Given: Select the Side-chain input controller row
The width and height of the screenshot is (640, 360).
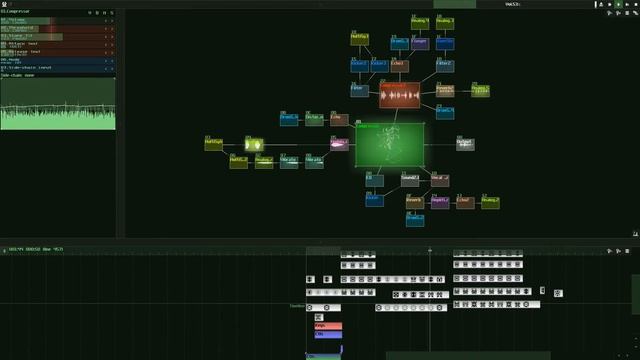Looking at the screenshot, I should pyautogui.click(x=58, y=69).
